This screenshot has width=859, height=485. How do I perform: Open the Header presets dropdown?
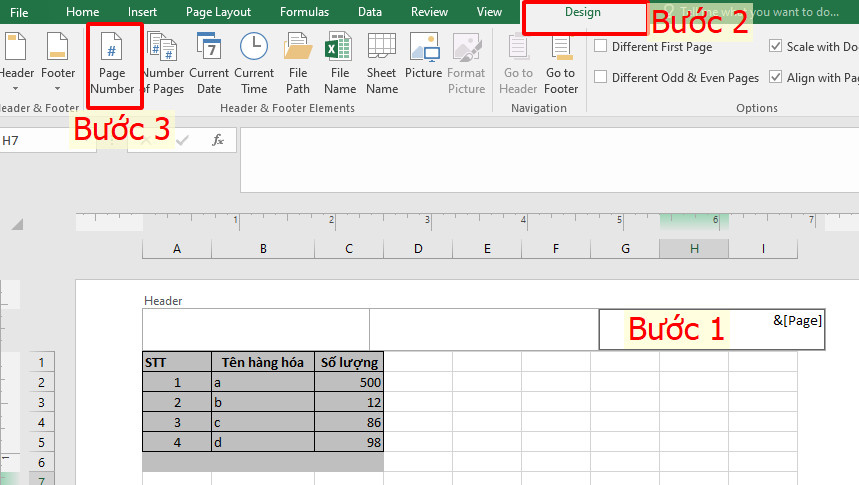click(x=16, y=63)
